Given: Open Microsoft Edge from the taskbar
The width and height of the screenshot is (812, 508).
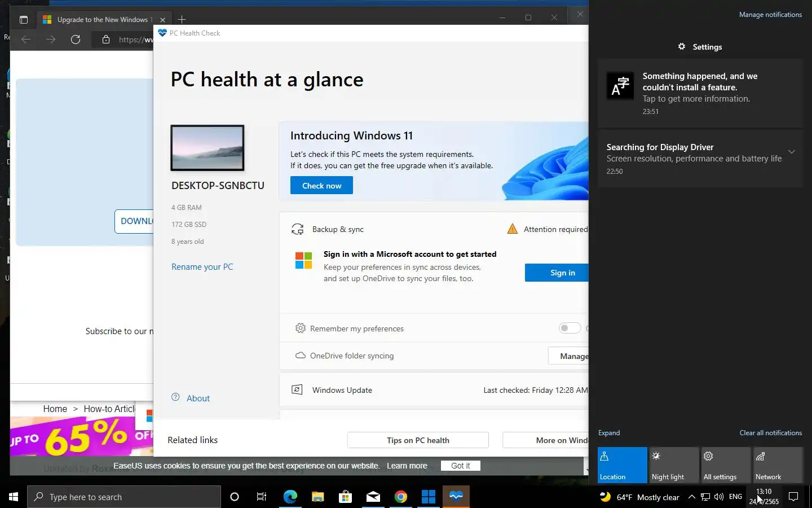Looking at the screenshot, I should [x=290, y=497].
